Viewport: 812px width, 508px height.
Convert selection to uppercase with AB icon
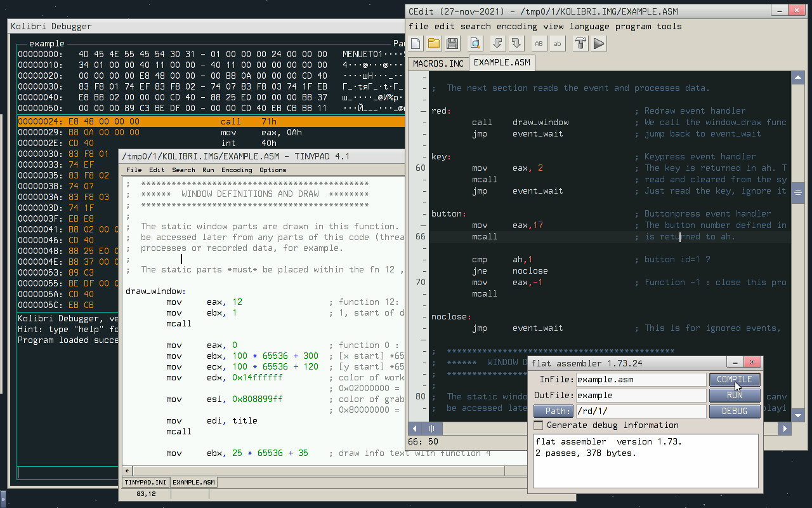click(x=539, y=43)
